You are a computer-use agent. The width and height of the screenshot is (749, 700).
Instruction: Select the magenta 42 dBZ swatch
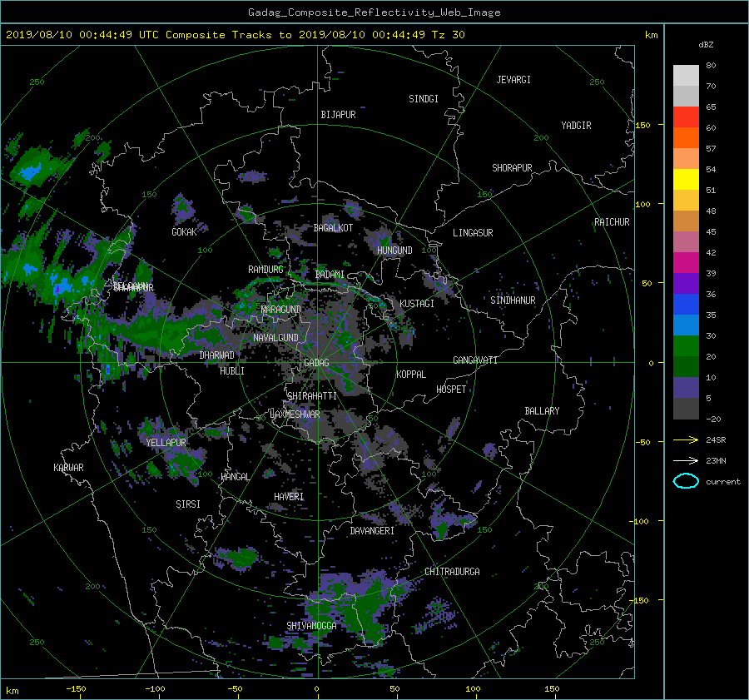point(686,262)
